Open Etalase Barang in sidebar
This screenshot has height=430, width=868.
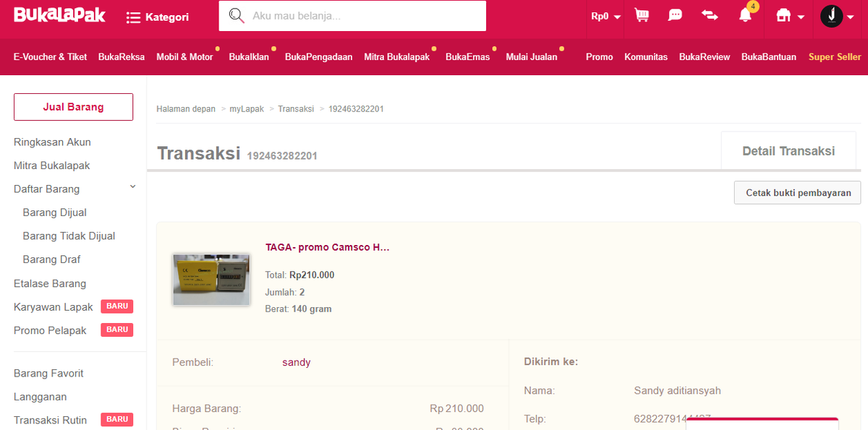(50, 283)
